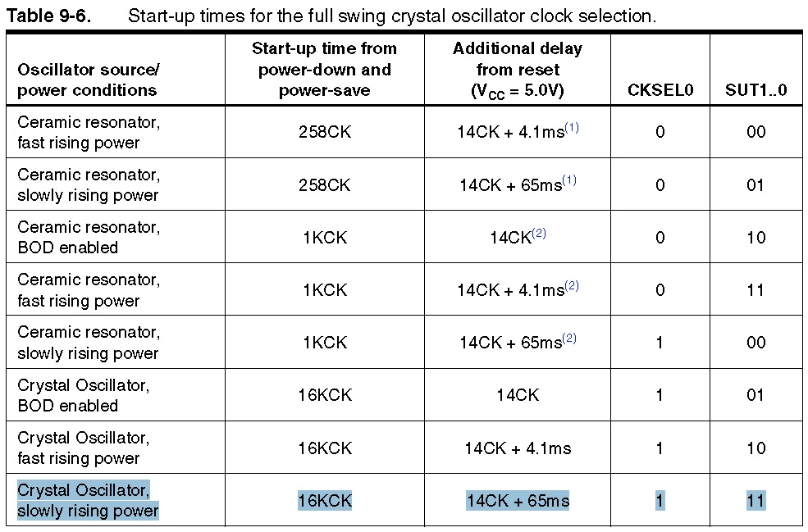Select "Start-up time from power-down" header
This screenshot has height=532, width=808.
click(x=324, y=70)
